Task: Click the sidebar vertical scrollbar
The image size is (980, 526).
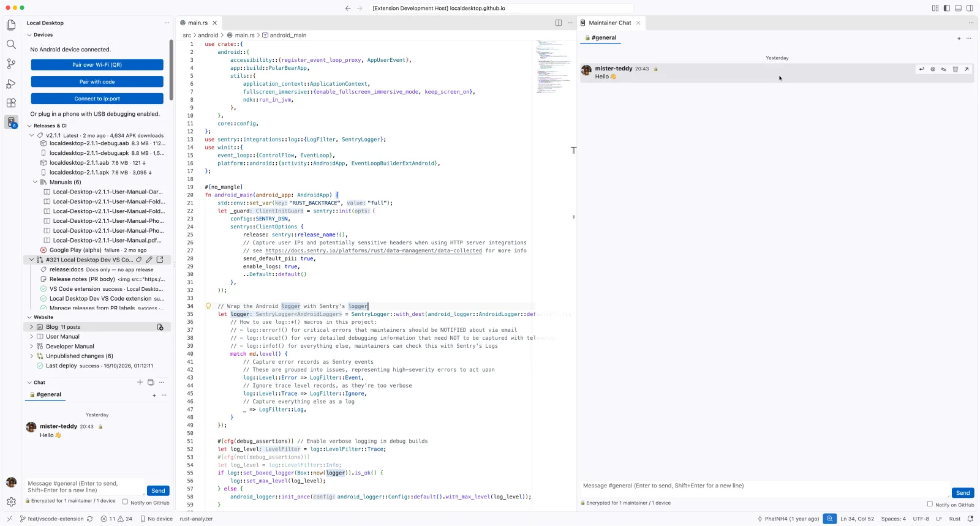Action: click(171, 70)
